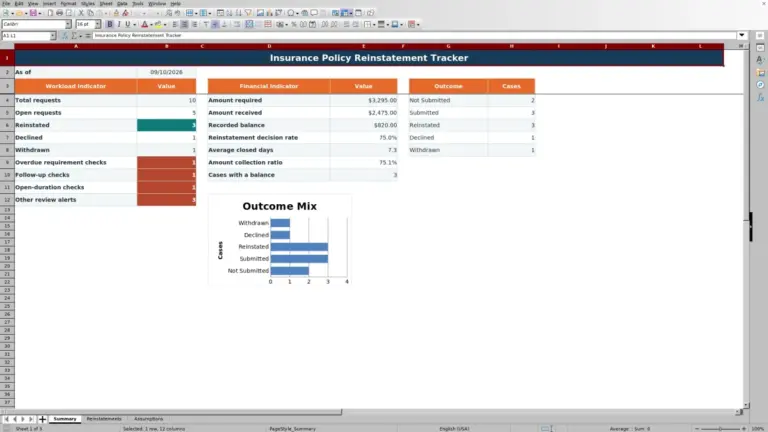Click the AutoFilter funnel icon
The image size is (768, 432).
coord(248,13)
